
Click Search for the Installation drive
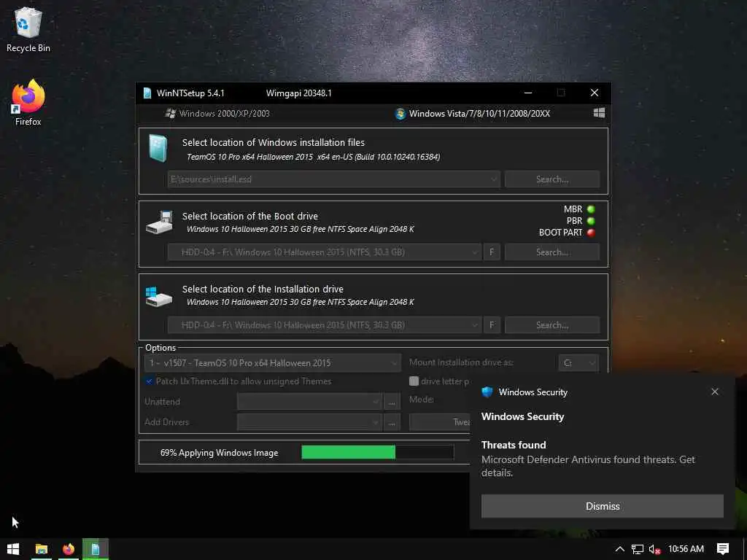pos(552,324)
